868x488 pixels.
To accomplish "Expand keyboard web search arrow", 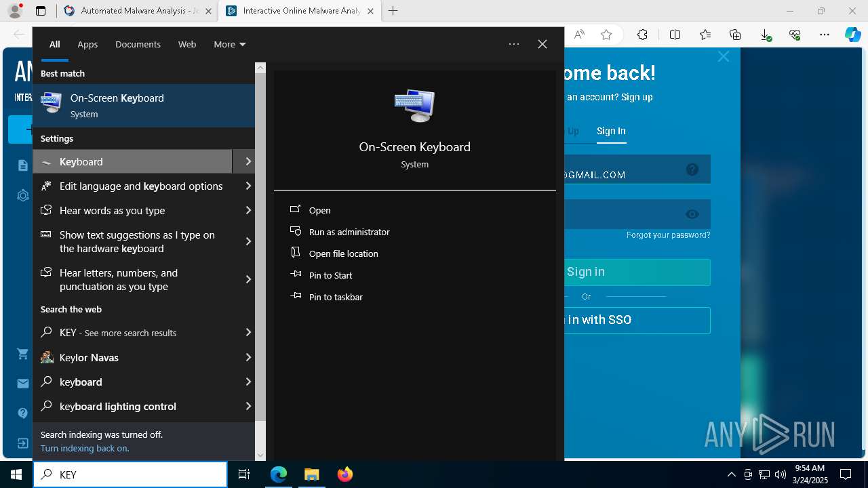I will (248, 382).
